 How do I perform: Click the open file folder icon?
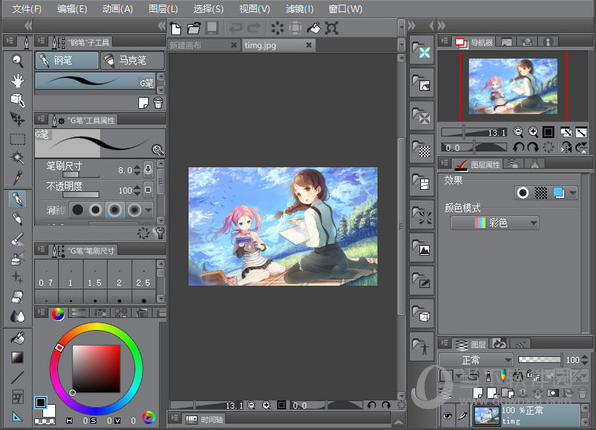(193, 28)
